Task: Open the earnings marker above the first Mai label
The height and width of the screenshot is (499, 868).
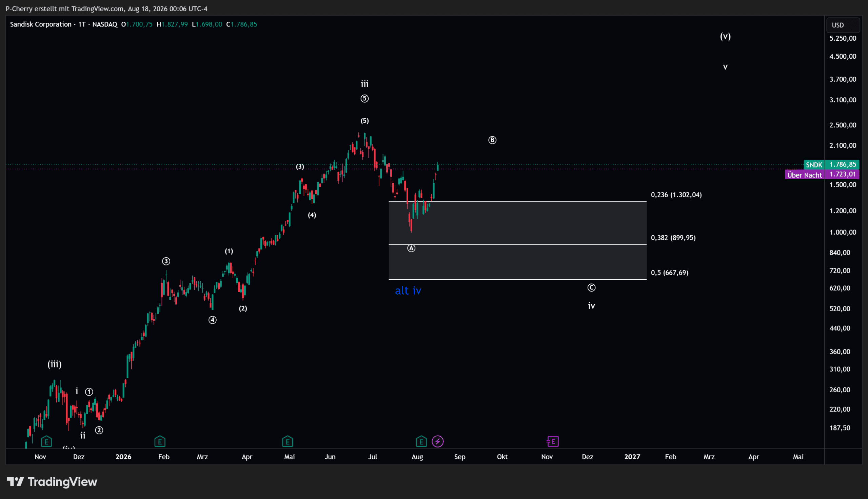Action: tap(288, 441)
